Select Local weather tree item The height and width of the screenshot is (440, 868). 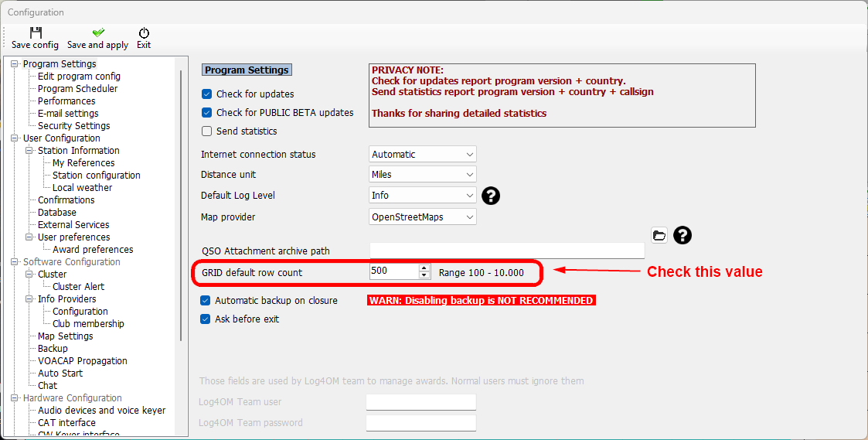(83, 187)
